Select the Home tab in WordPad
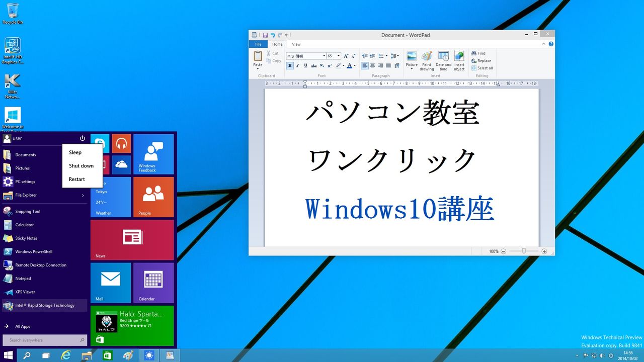 click(x=277, y=44)
